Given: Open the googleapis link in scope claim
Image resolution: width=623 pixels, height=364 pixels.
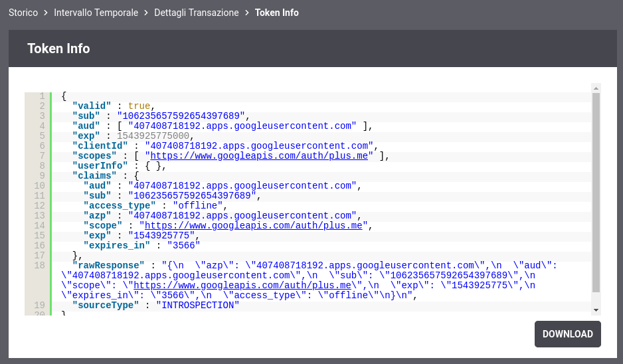Looking at the screenshot, I should point(254,226).
